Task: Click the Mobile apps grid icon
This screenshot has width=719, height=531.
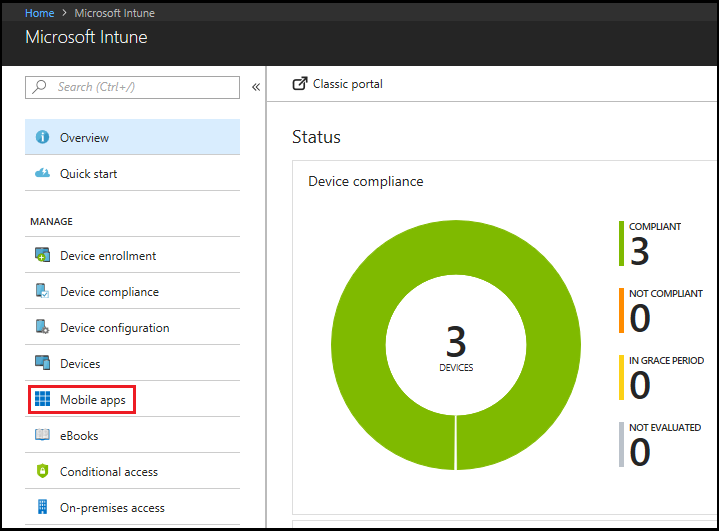Action: 42,400
